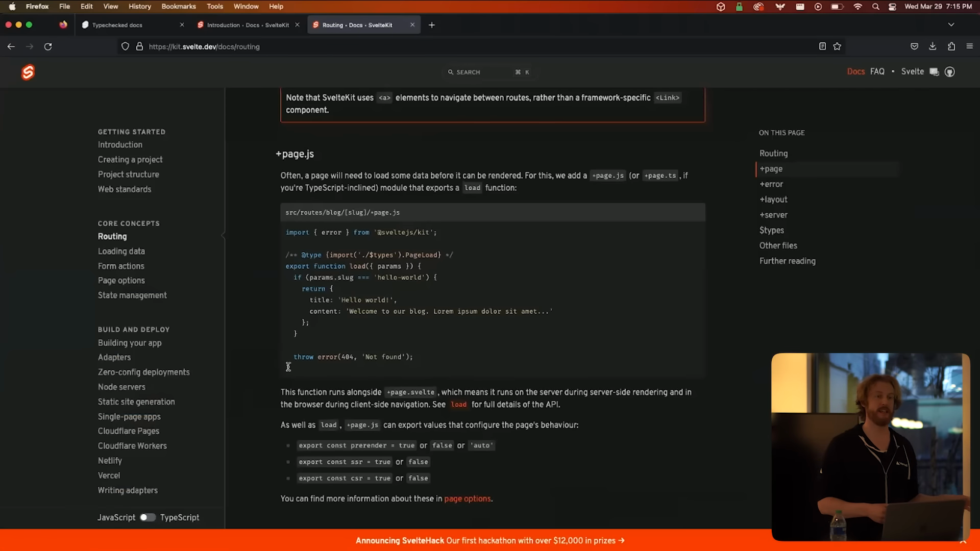Open the Firefox extensions puzzle icon
Screen dimensions: 980x551
(951, 46)
